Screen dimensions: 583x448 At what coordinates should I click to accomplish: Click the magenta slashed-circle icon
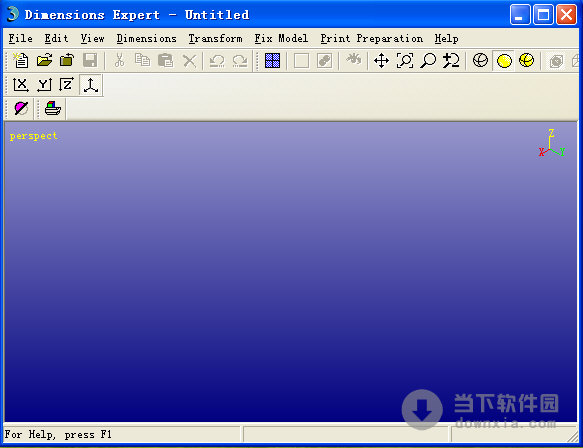21,109
